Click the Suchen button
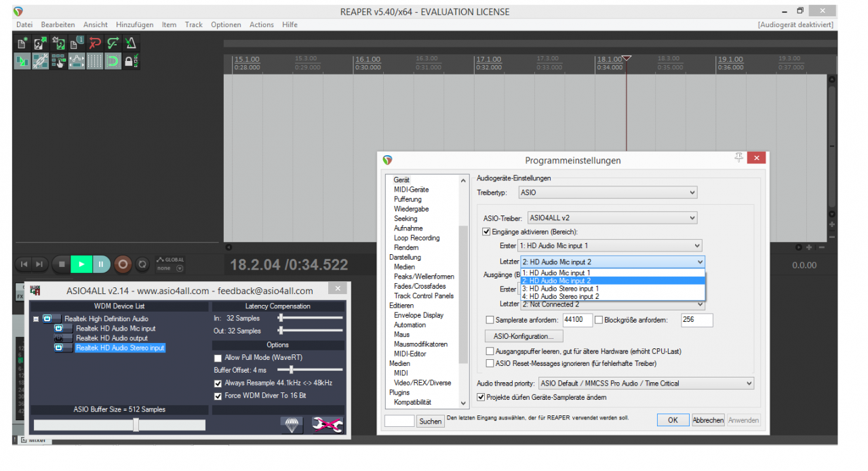This screenshot has height=471, width=868. 430,421
